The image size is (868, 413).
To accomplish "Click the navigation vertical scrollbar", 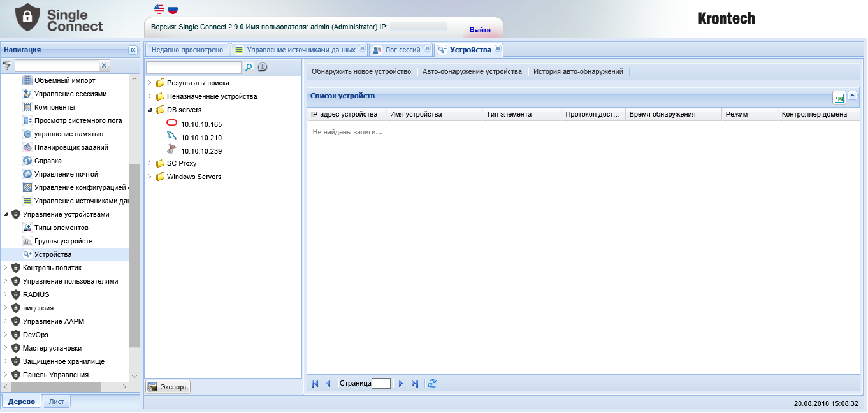I will (134, 255).
